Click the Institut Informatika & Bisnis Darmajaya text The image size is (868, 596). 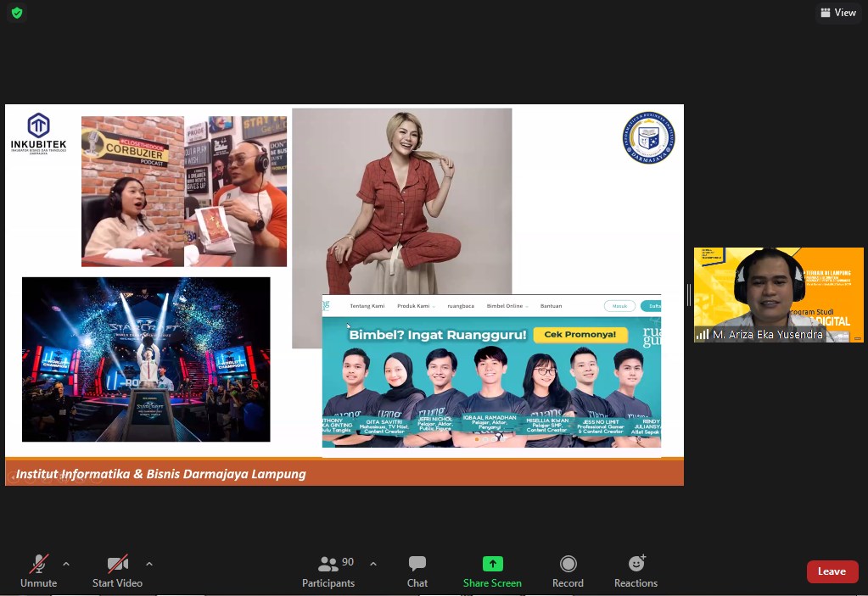coord(160,474)
